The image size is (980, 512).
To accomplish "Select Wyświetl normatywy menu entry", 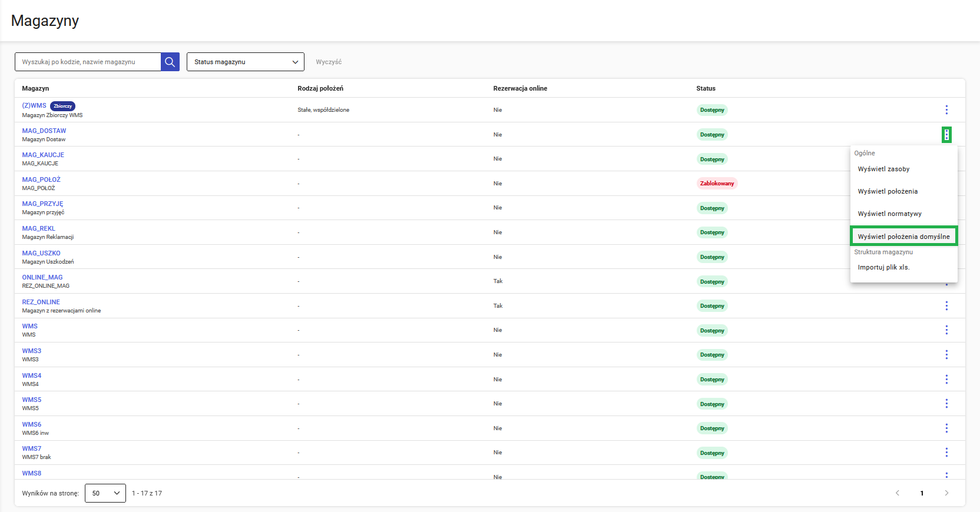I will [x=889, y=214].
